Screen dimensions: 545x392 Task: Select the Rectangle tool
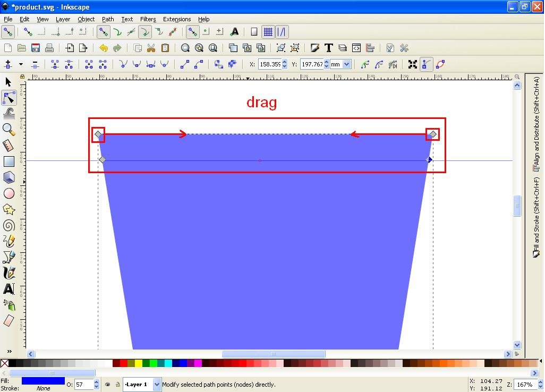(x=8, y=161)
